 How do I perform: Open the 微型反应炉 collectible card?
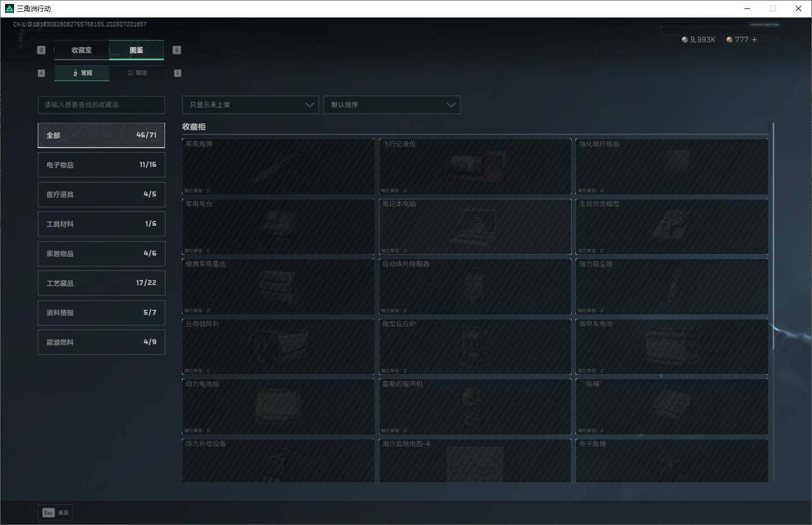[x=475, y=346]
